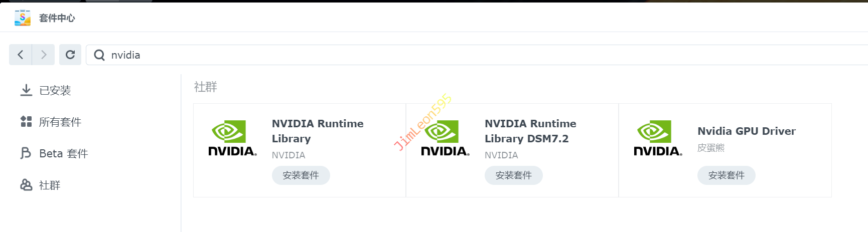Click the Beta 套件 icon

click(26, 153)
